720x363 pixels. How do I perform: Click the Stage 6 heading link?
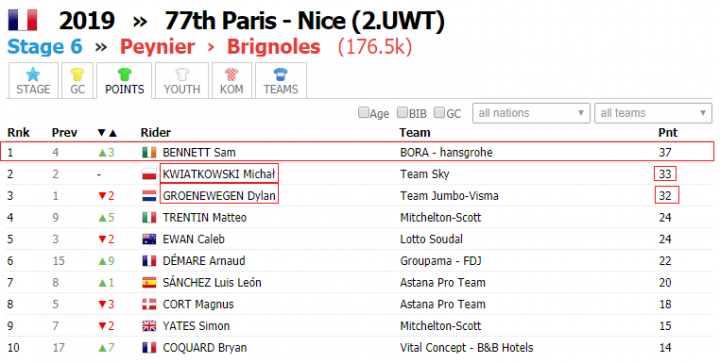45,47
